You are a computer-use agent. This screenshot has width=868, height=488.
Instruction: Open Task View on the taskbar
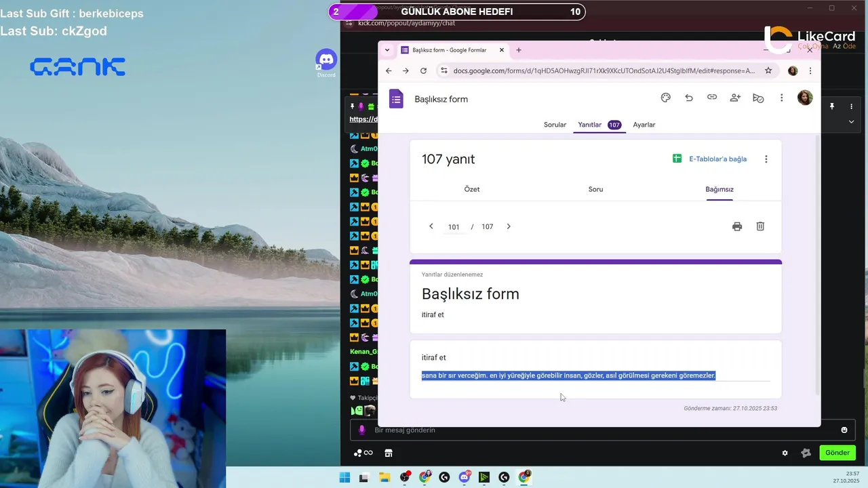coord(363,477)
